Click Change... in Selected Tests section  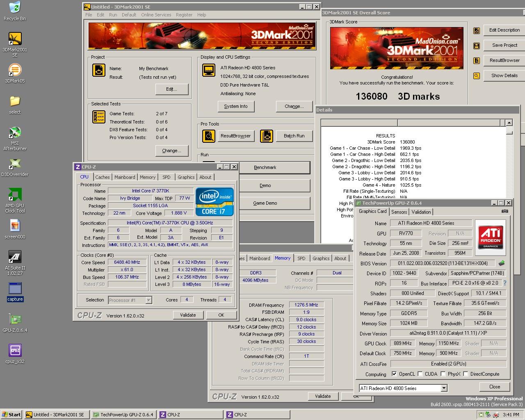tap(171, 151)
